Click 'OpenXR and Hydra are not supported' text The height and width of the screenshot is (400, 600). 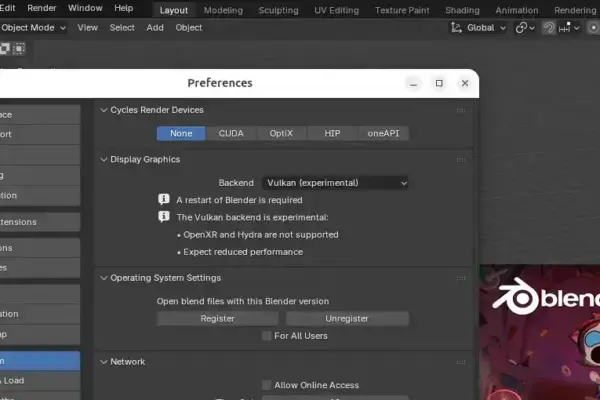tap(261, 235)
